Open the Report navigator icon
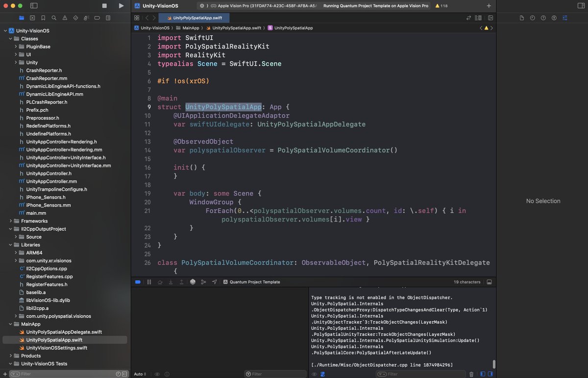The image size is (588, 378). click(108, 18)
